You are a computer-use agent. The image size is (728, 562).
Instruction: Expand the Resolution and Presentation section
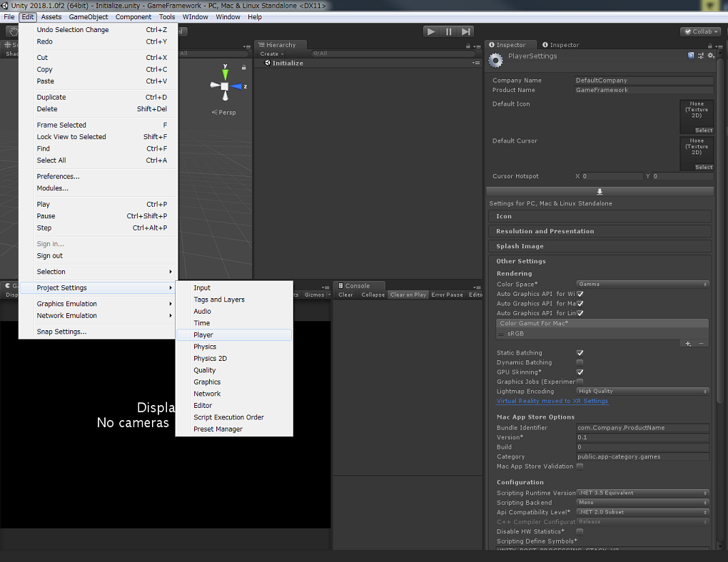600,231
